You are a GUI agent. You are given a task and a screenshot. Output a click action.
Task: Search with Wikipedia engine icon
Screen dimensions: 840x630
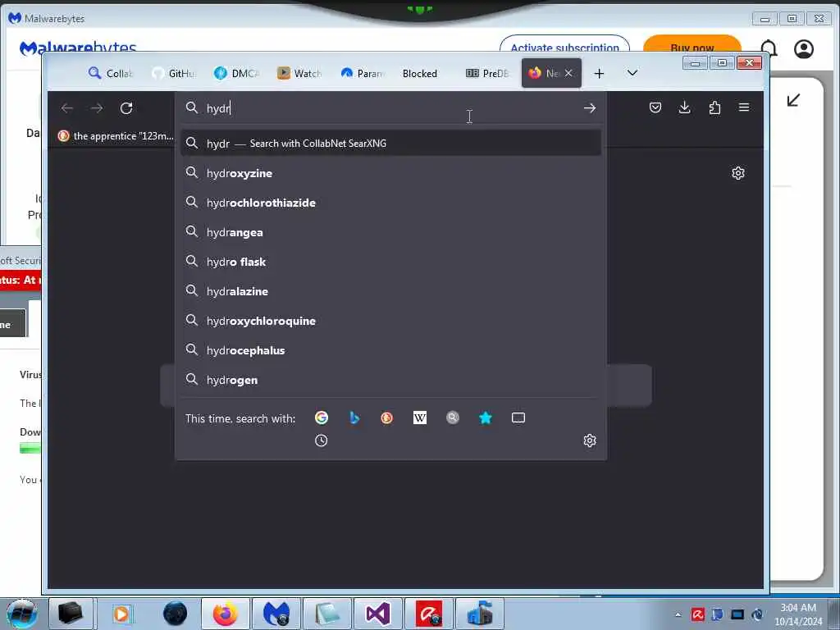click(x=420, y=418)
